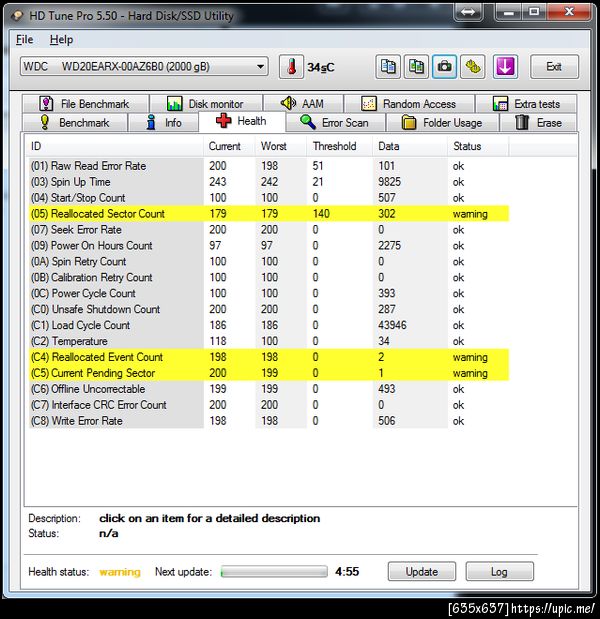The image size is (600, 619).
Task: Select the (09) Power On Hours Count row
Action: tap(269, 246)
